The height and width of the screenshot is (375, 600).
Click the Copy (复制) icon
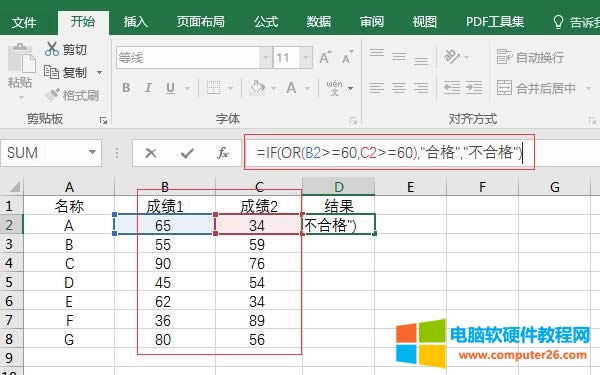pos(51,72)
